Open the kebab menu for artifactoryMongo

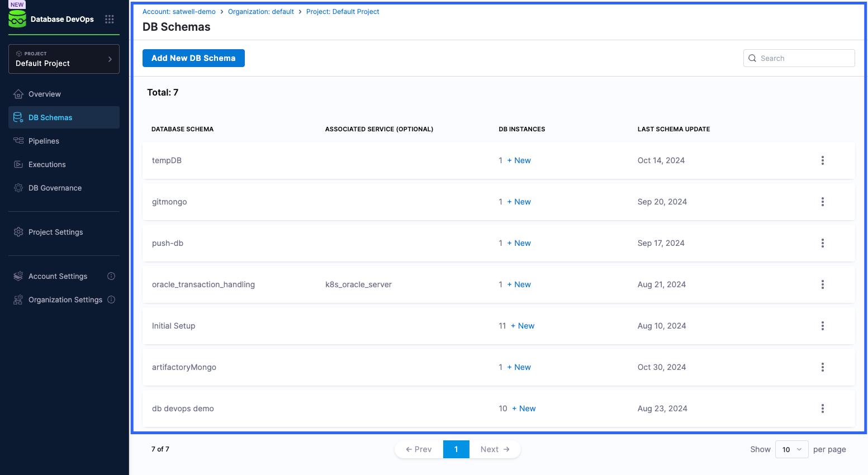(822, 367)
